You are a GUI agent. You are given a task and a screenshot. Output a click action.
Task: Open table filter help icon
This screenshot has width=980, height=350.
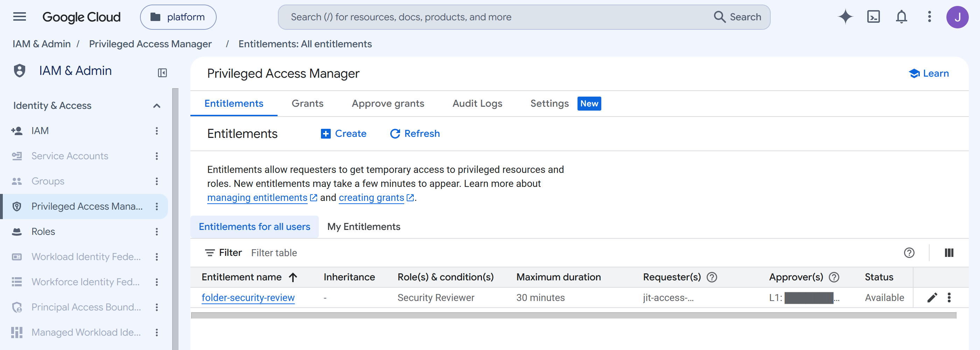(x=909, y=253)
